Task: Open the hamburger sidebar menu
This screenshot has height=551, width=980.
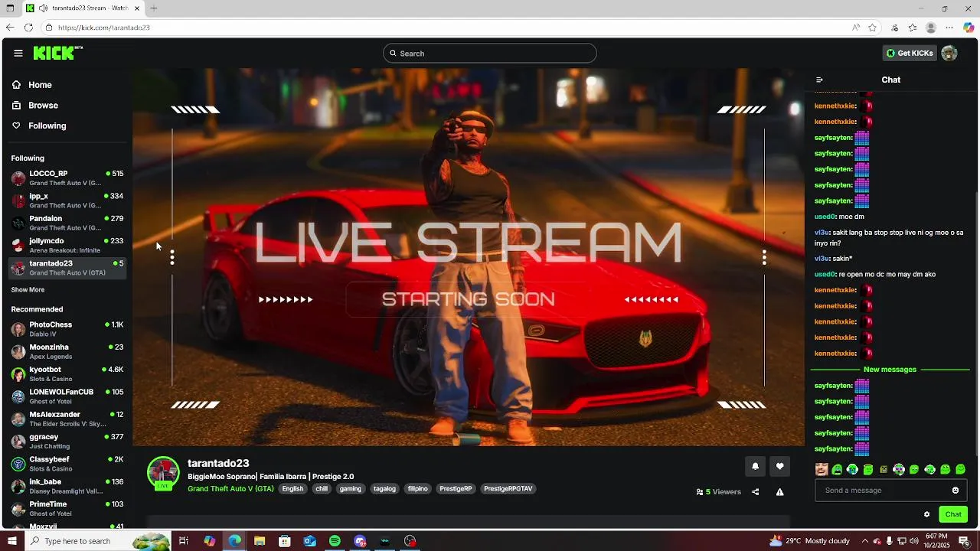Action: (18, 54)
